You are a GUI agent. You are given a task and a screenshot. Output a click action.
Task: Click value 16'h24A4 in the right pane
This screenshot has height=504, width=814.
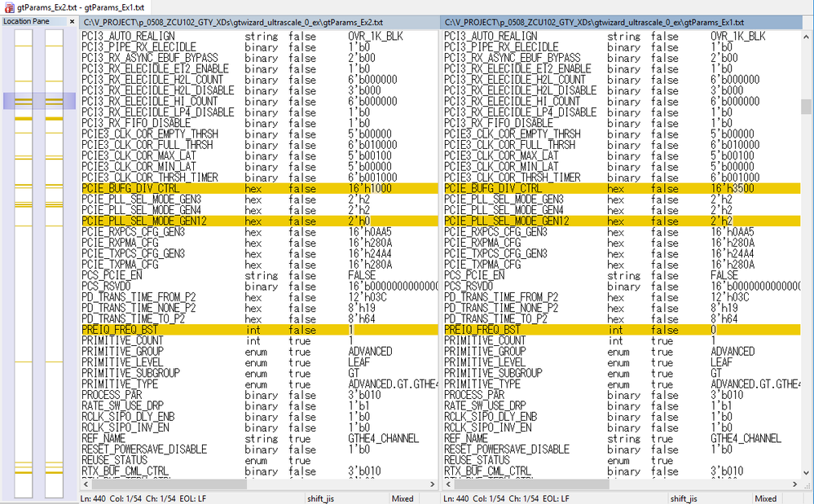pos(732,253)
